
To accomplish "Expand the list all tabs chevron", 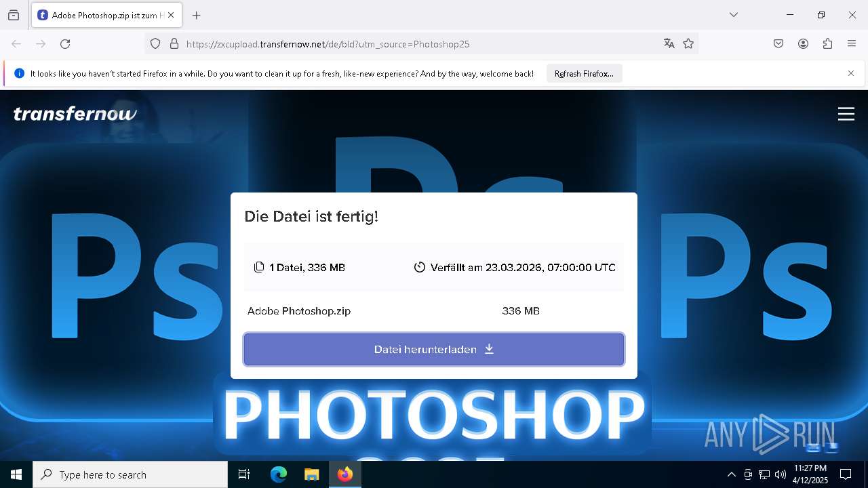I will click(x=734, y=15).
